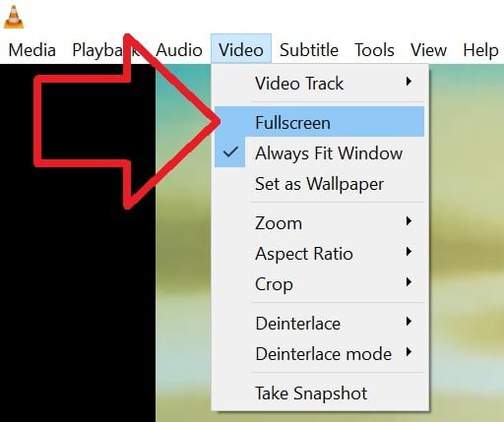Viewport: 504px width, 422px height.
Task: Open the Crop submenu
Action: coord(320,284)
